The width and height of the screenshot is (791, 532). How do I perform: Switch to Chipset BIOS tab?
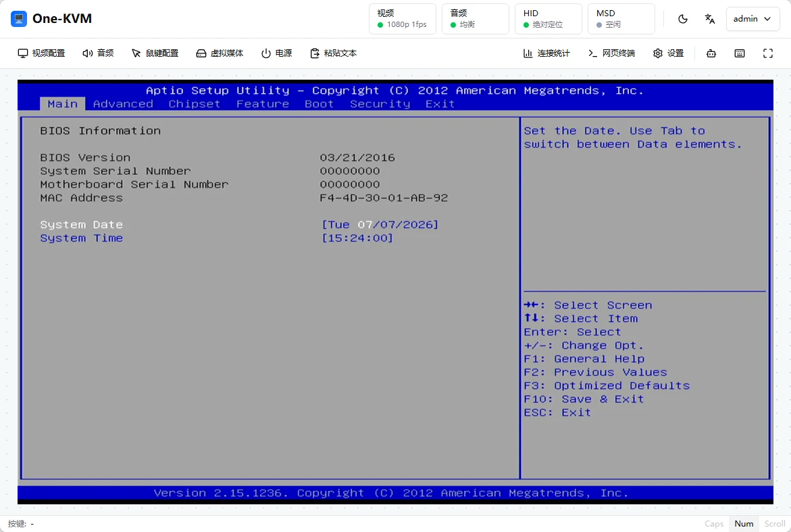click(195, 104)
